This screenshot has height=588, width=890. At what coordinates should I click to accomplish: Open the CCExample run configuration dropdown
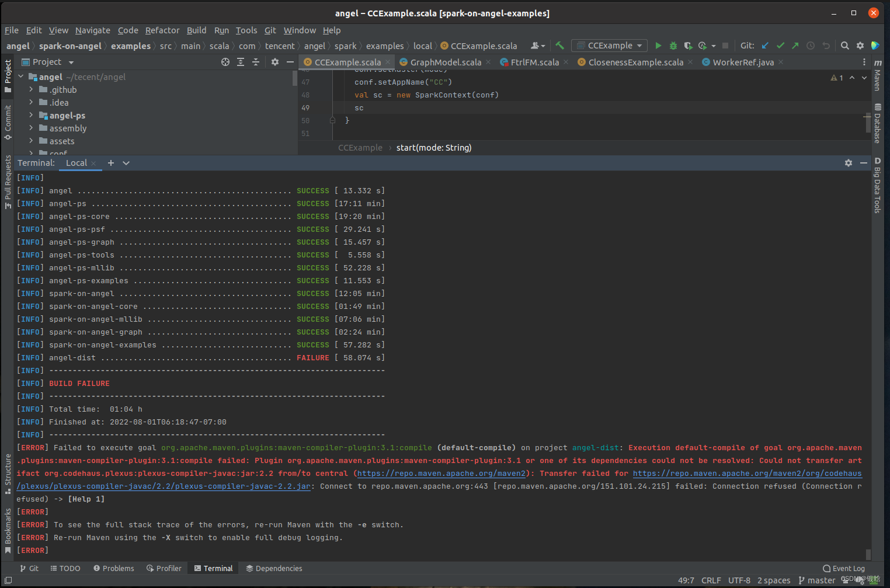coord(609,46)
